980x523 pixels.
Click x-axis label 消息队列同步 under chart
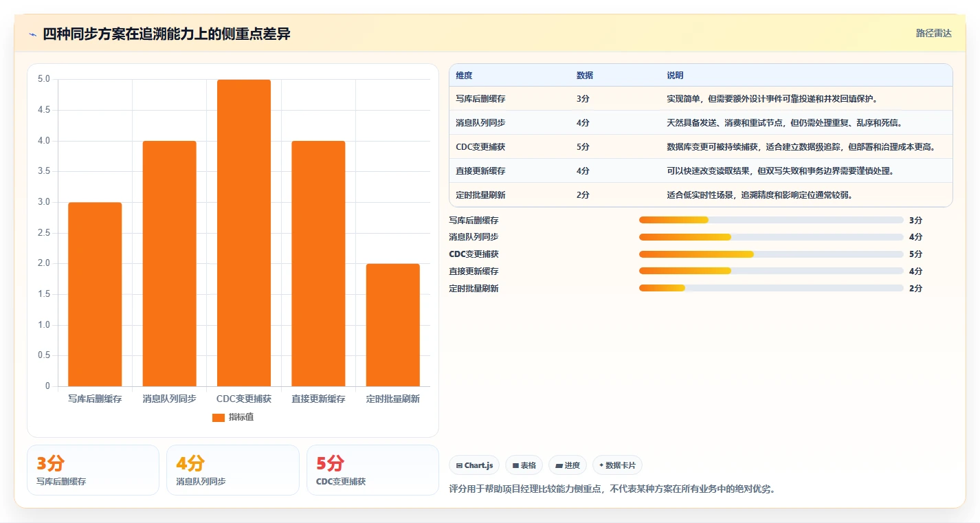pos(169,399)
